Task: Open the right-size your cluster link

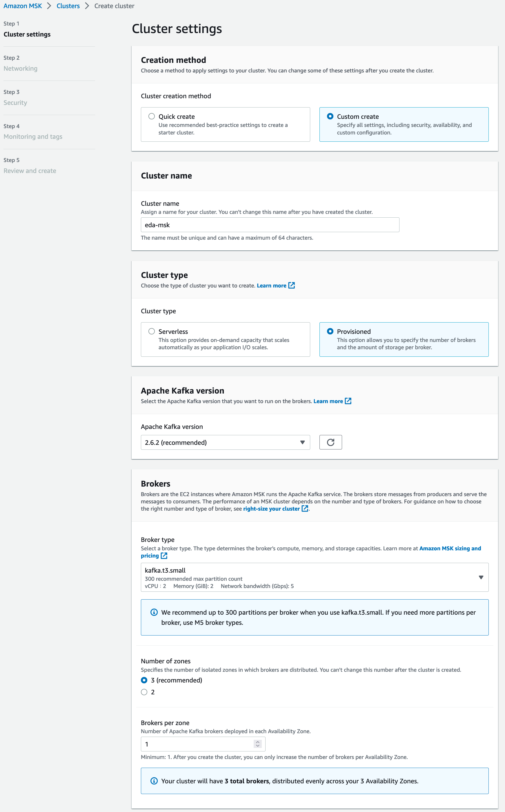Action: [271, 509]
